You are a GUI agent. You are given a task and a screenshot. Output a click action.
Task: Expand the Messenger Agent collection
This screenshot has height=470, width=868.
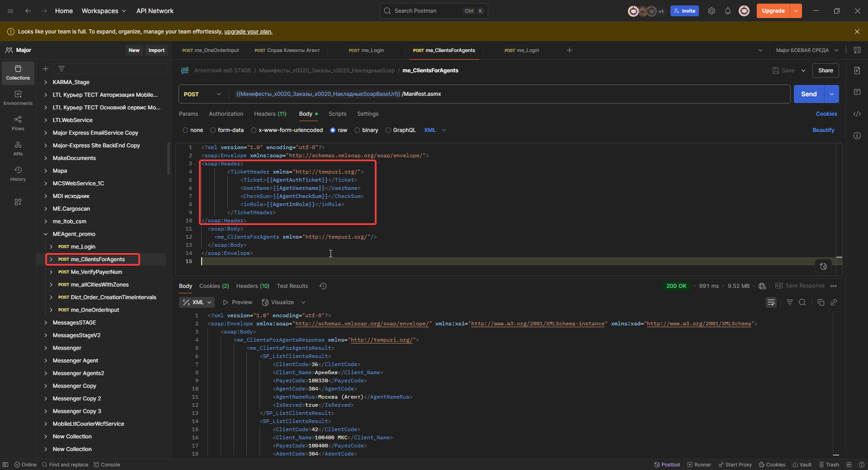[x=46, y=361]
